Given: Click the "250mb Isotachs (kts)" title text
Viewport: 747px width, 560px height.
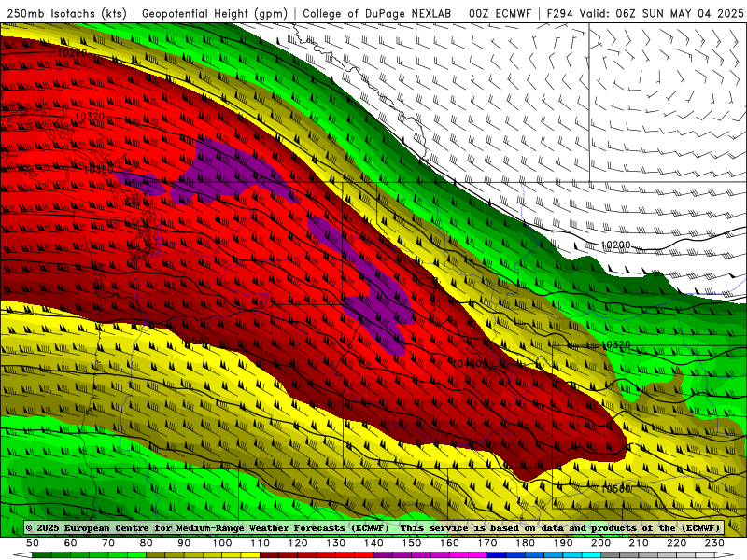Looking at the screenshot, I should [x=66, y=13].
